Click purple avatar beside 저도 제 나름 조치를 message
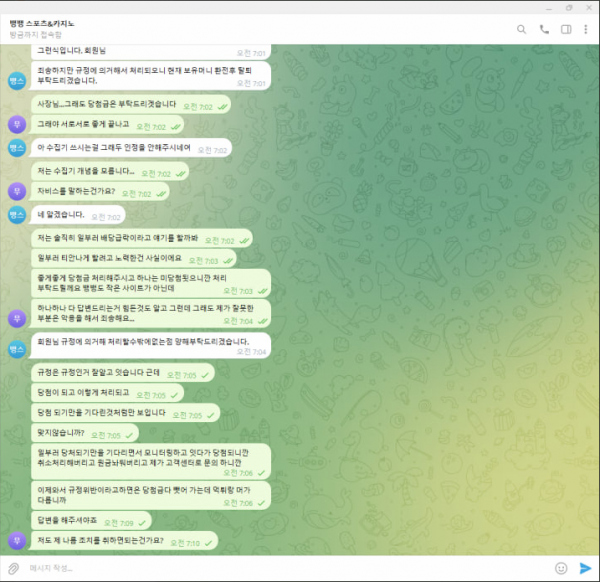Screen dimensions: 600x582 17,540
